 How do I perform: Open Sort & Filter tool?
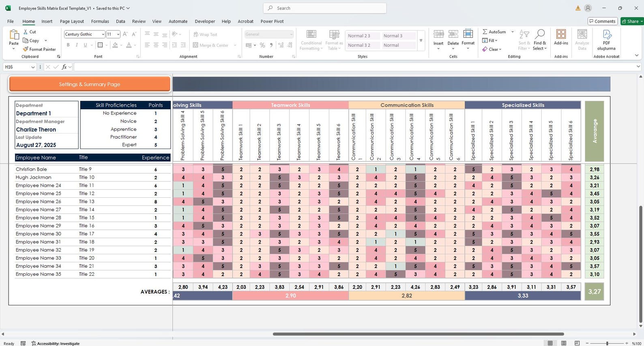(x=524, y=40)
